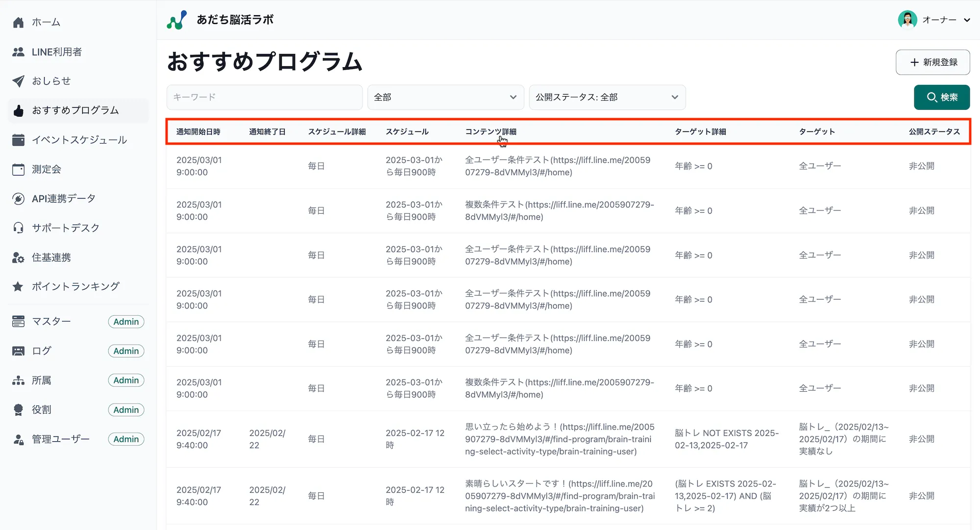Open the サポートデスク headset icon
This screenshot has height=530, width=980.
[18, 227]
